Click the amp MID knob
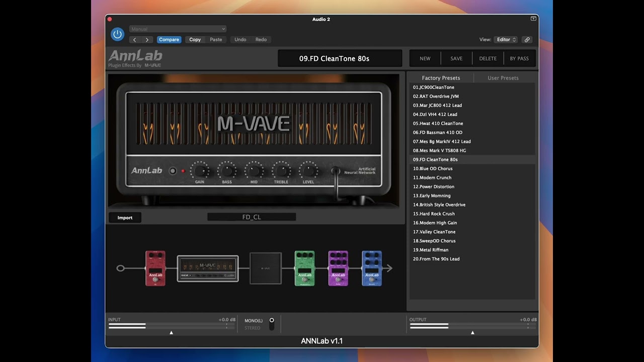The image size is (644, 362). click(x=254, y=170)
